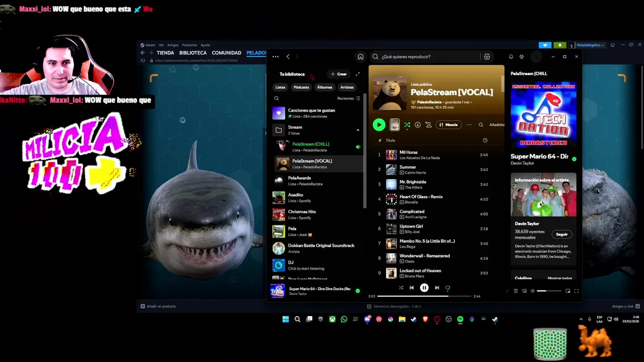Open Spotify three-dot menu at top left

[275, 57]
